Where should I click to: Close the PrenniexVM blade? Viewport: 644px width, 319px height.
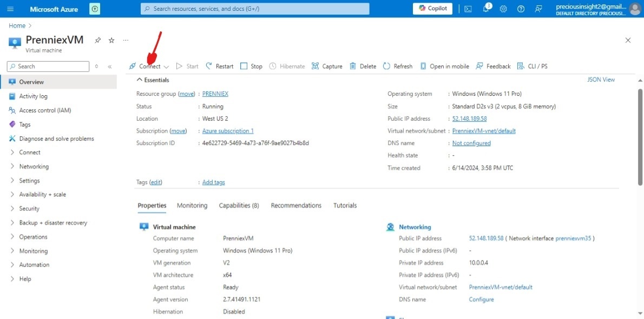tap(628, 40)
